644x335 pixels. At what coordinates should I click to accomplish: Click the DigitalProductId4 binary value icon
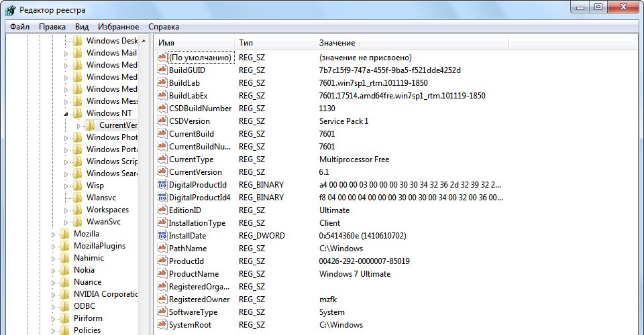tap(162, 197)
